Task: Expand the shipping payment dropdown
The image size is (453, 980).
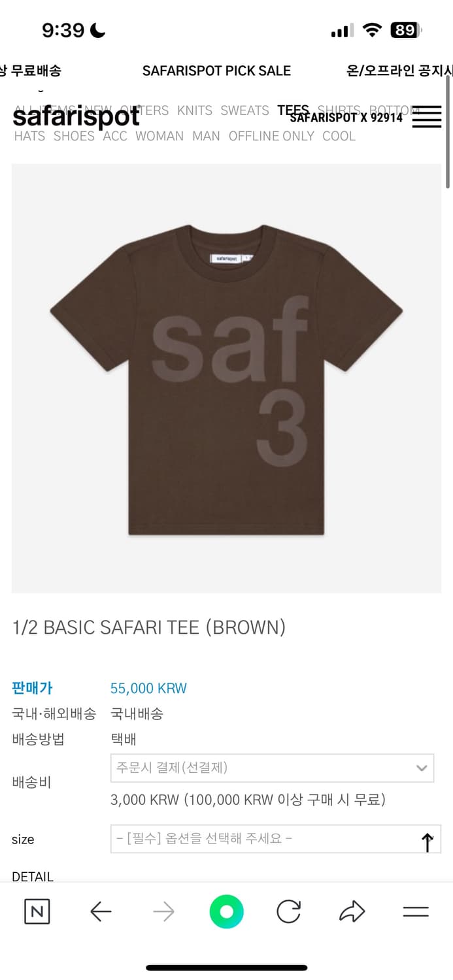Action: point(272,768)
